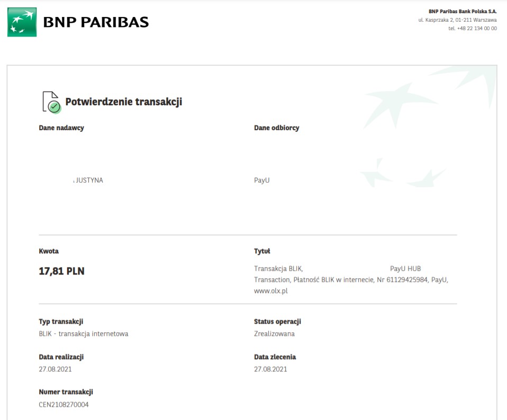The width and height of the screenshot is (507, 420).
Task: Click the 'Potwierdzenie transakcji' heading
Action: tap(123, 102)
